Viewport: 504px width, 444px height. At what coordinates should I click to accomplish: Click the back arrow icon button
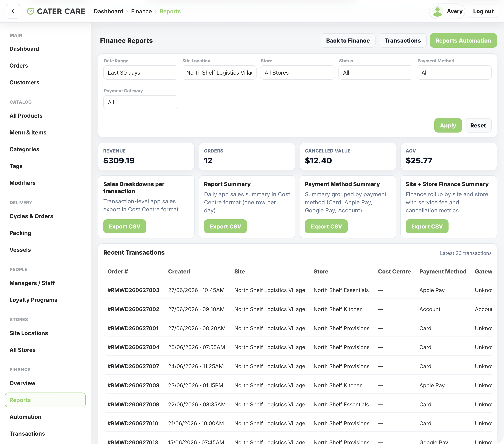click(x=13, y=11)
